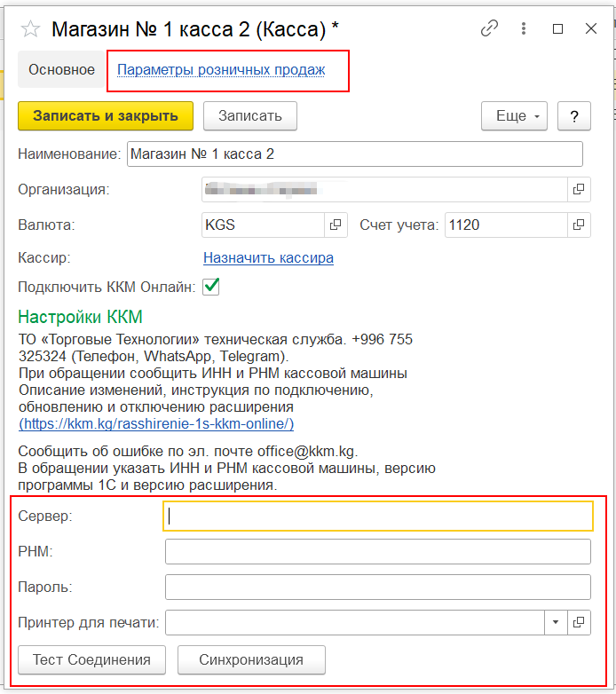This screenshot has height=694, width=616.
Task: Click the Назначить кассира link
Action: point(268,258)
